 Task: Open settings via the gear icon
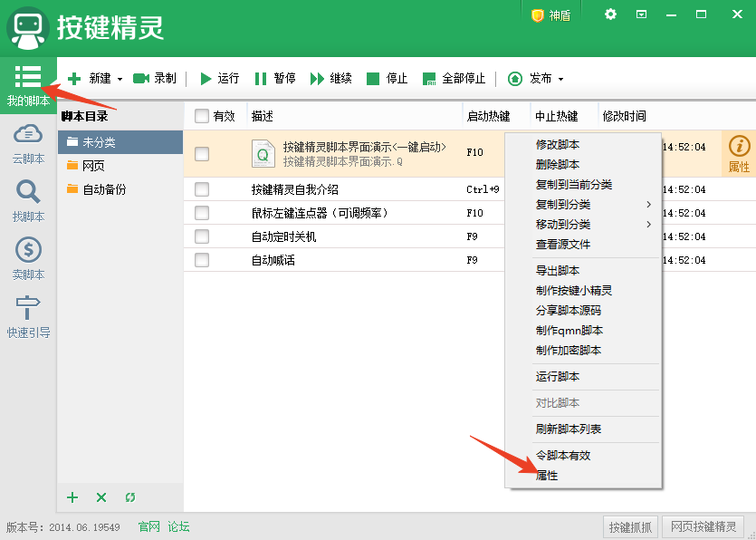(610, 14)
